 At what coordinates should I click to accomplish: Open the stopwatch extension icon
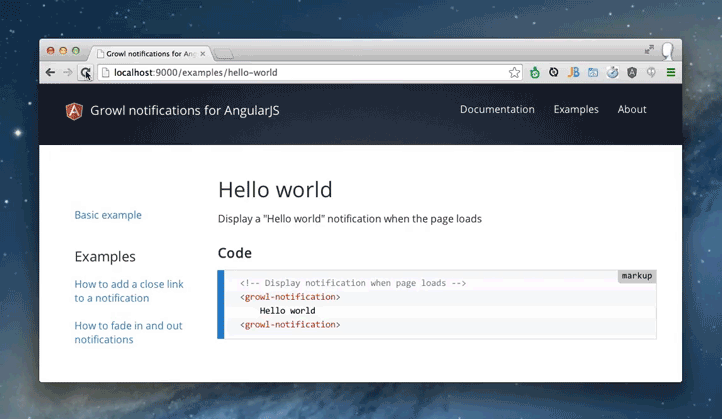612,72
